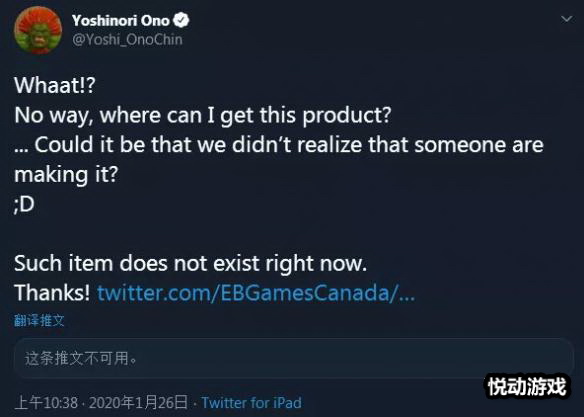Click the 翻译推文 translate tweet link
The height and width of the screenshot is (417, 584).
[39, 320]
